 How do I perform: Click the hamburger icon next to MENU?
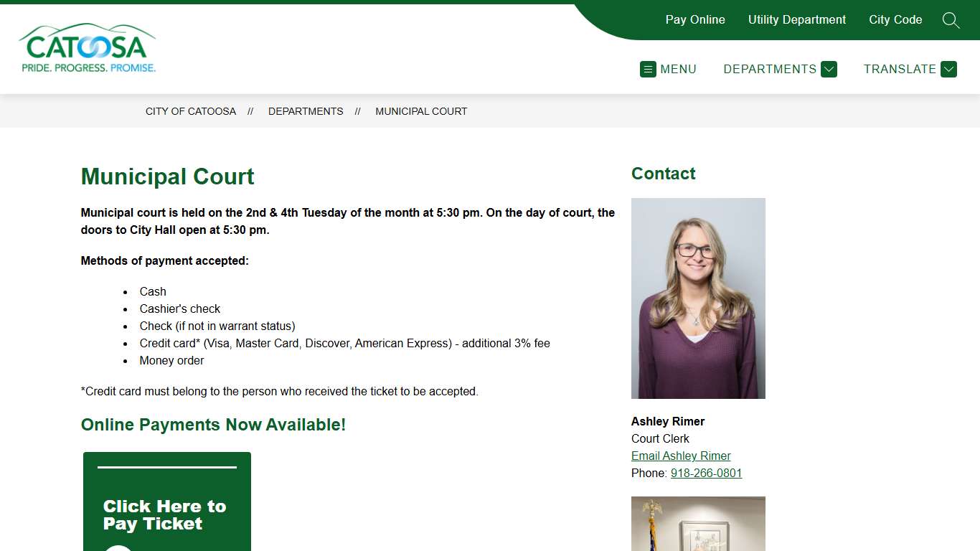coord(648,69)
